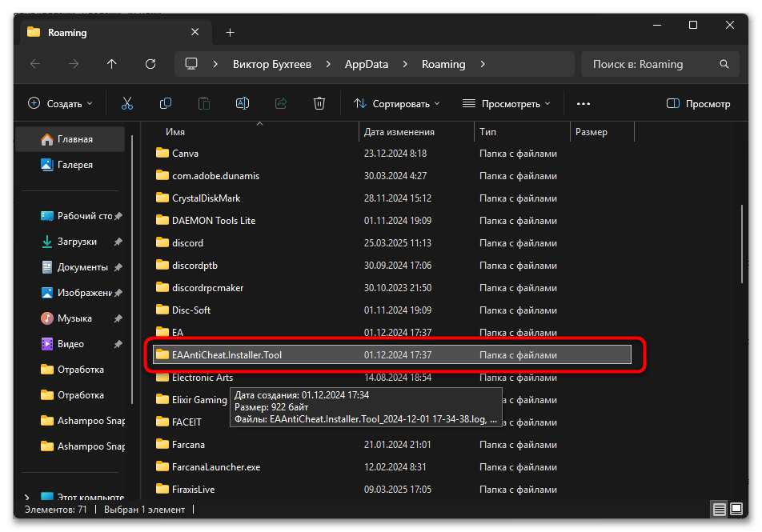Close the Roaming tab
Image resolution: width=762 pixels, height=532 pixels.
[195, 32]
